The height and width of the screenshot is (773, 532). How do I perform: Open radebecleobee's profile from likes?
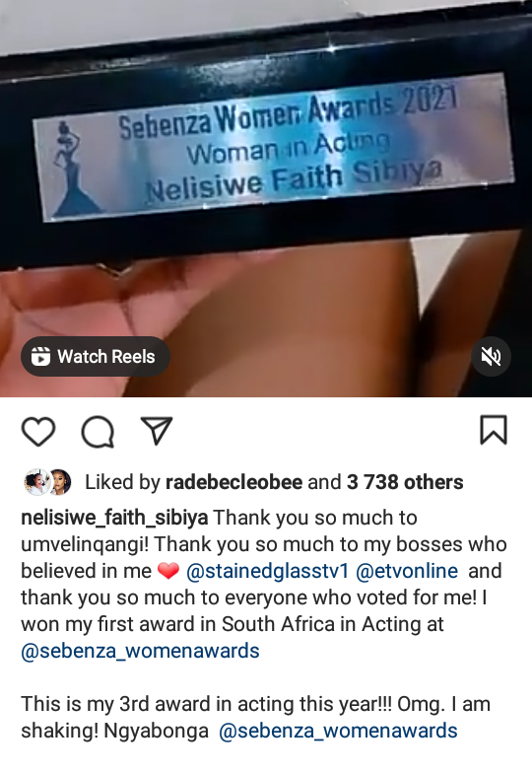tap(233, 482)
